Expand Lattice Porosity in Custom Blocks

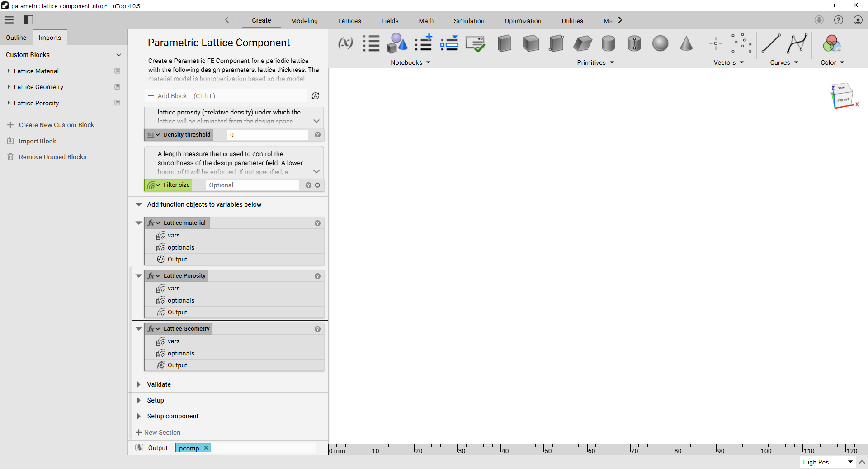9,103
